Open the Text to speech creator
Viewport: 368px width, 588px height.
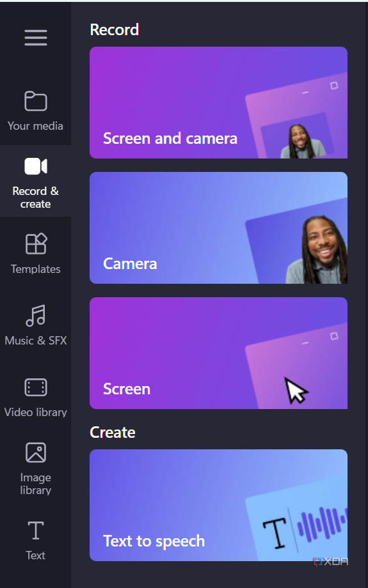(218, 505)
